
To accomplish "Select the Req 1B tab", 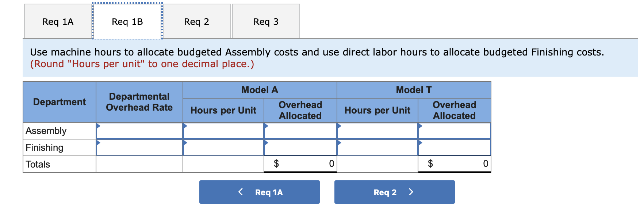I will coord(127,21).
